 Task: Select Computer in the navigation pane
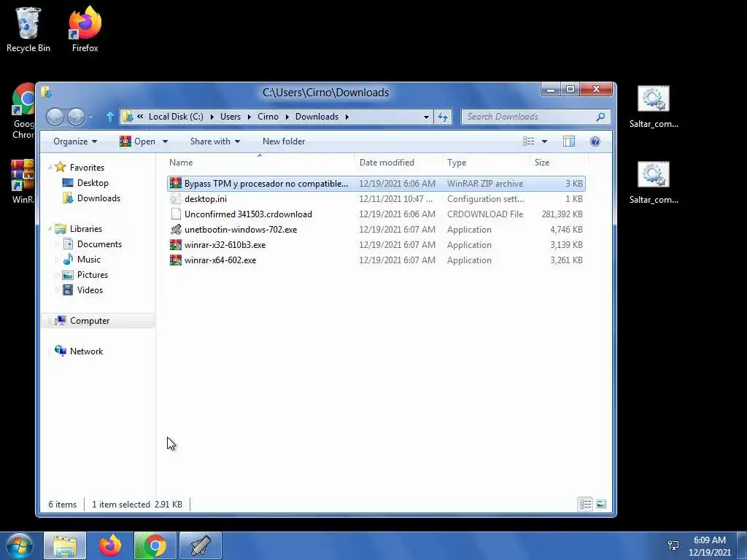(x=98, y=321)
